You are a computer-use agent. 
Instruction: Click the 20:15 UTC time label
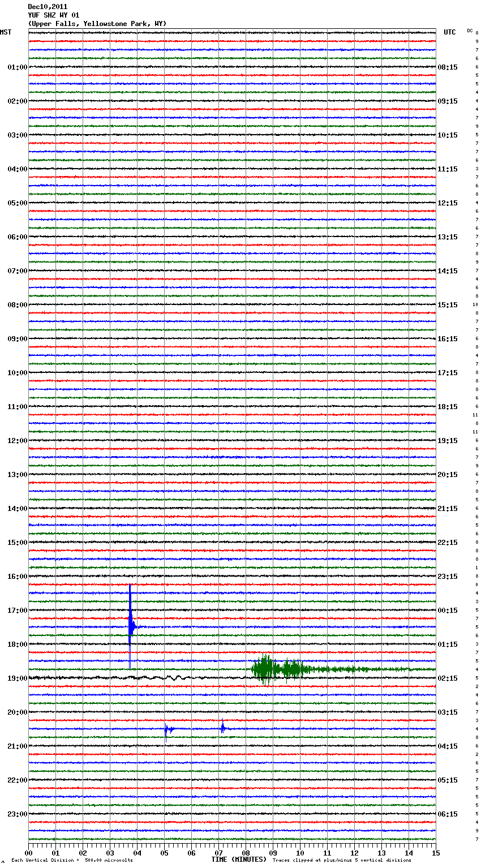(448, 475)
